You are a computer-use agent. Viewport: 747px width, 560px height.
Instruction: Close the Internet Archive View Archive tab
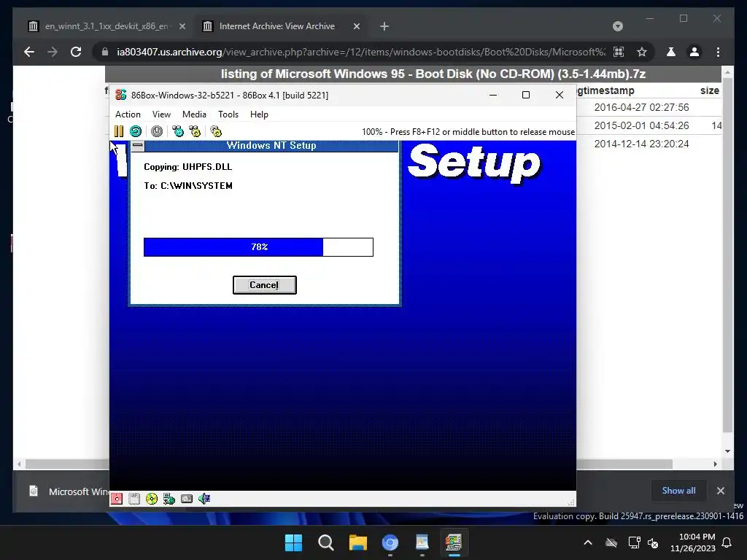point(356,26)
